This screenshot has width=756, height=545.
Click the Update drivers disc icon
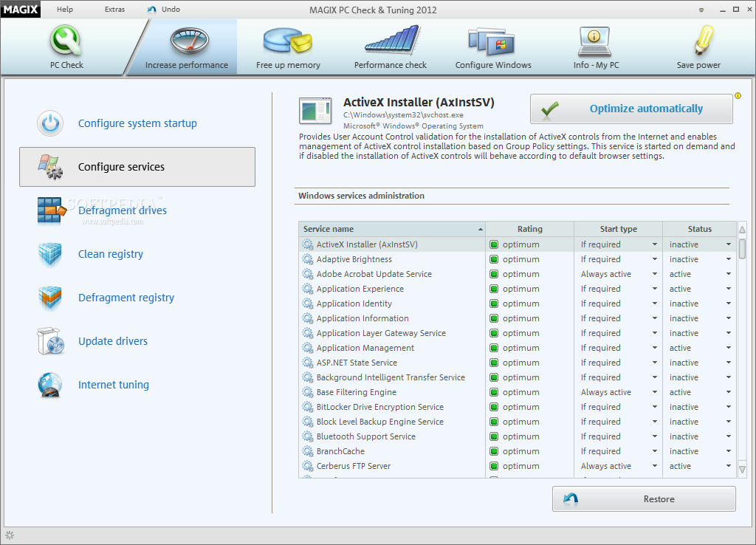(51, 341)
